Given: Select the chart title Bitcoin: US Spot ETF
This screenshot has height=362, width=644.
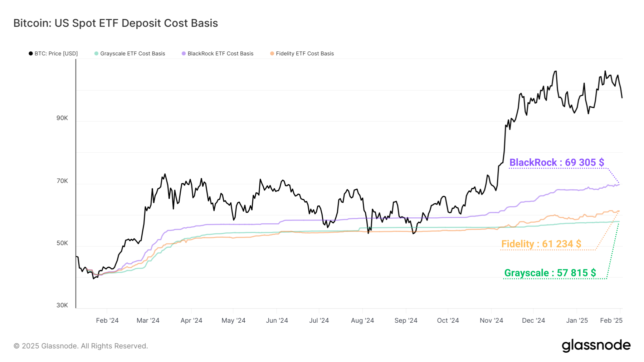Looking at the screenshot, I should tap(115, 23).
